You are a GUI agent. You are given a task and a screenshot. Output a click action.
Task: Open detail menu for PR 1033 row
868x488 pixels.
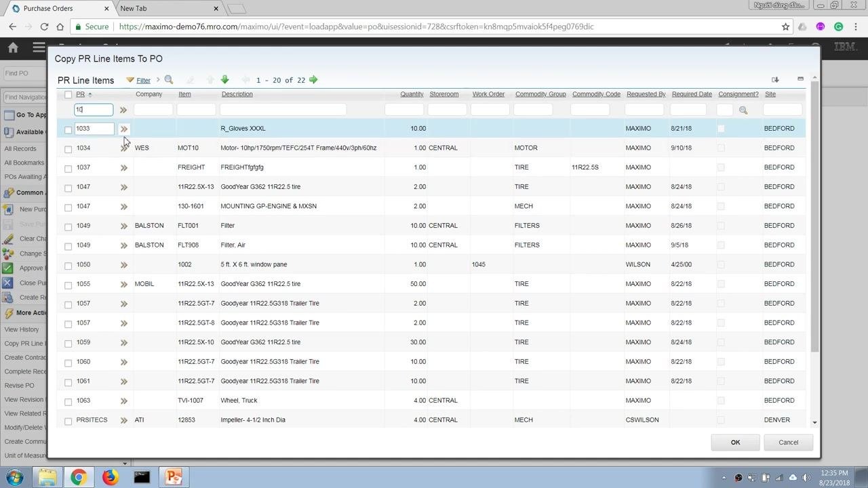coord(123,129)
